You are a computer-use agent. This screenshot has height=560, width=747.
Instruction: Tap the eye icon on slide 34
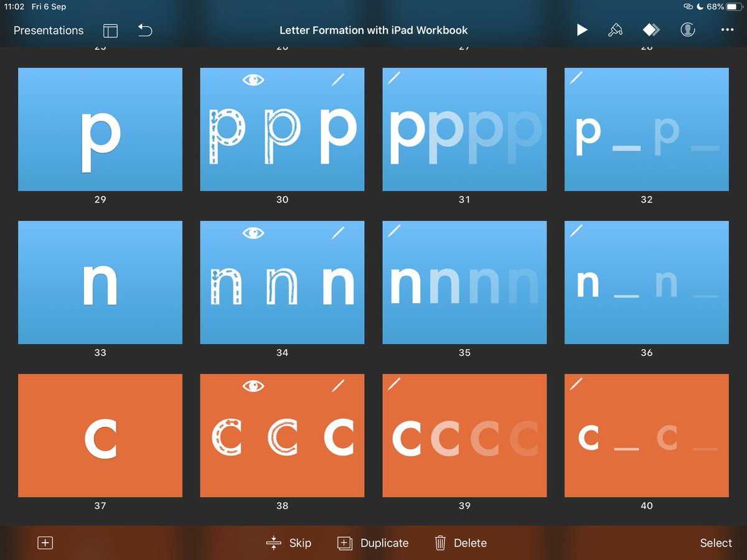pyautogui.click(x=253, y=233)
